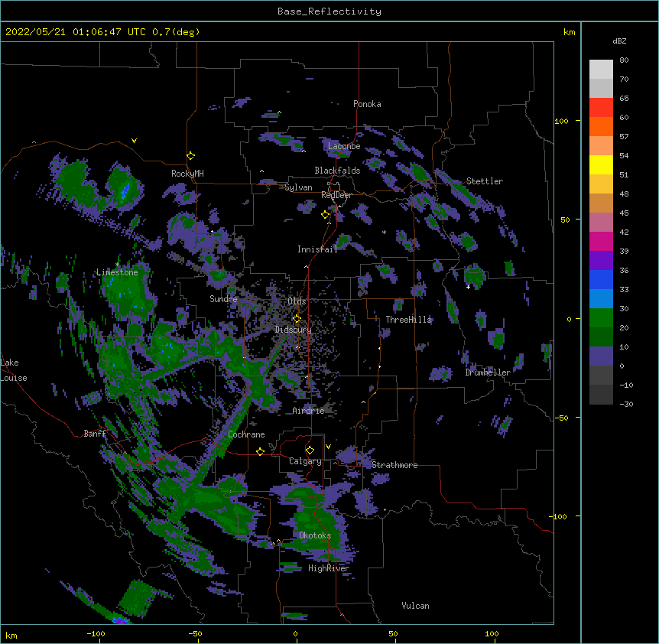Click the yellow V marker northwest of RockyMH
659x644 pixels.
click(134, 141)
